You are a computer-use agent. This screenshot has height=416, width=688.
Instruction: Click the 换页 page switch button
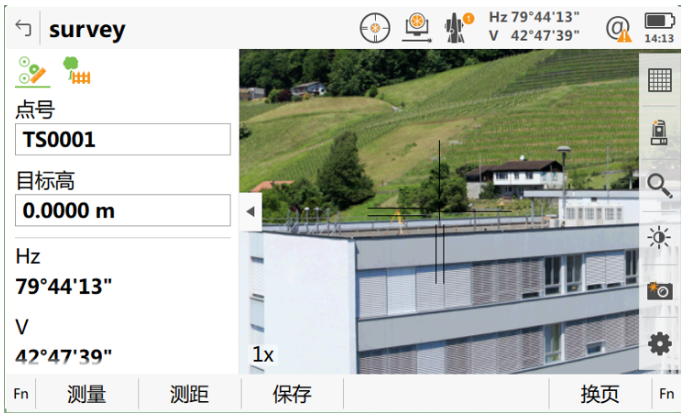[x=600, y=394]
